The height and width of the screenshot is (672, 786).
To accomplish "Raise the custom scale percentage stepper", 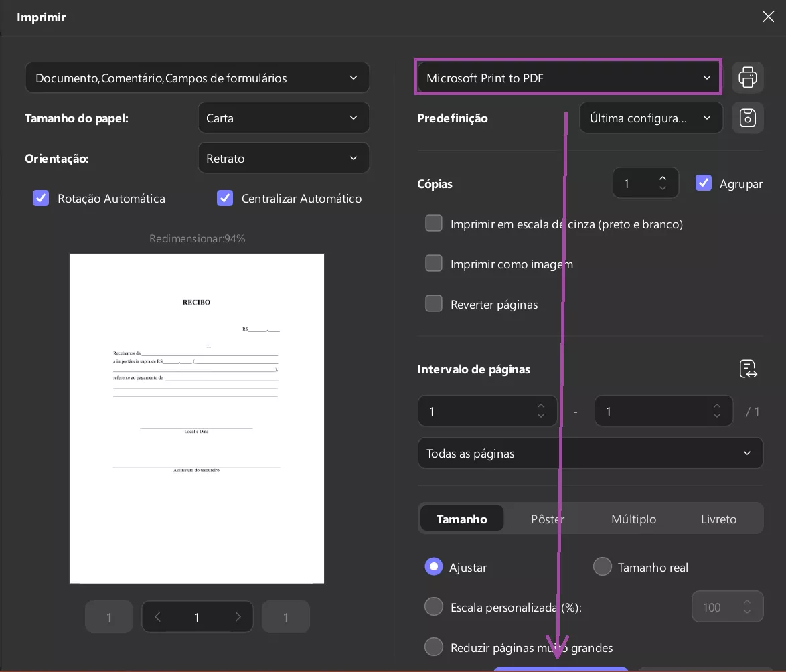I will [x=747, y=601].
